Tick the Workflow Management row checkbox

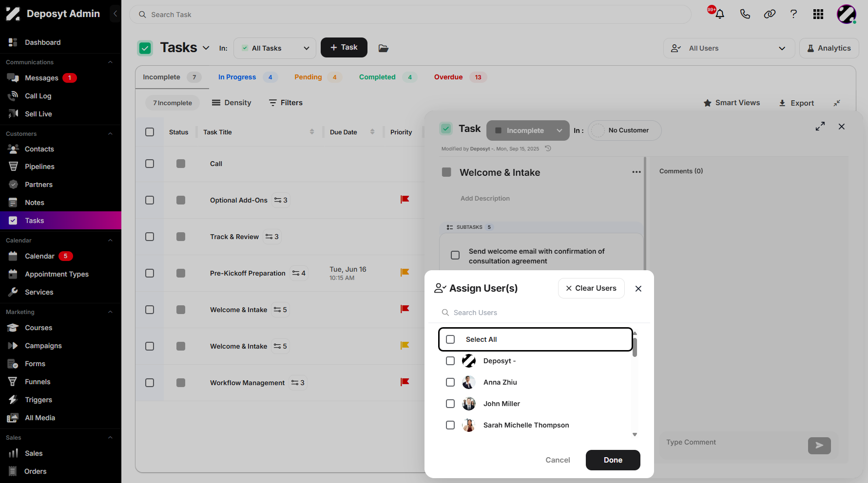(x=150, y=383)
